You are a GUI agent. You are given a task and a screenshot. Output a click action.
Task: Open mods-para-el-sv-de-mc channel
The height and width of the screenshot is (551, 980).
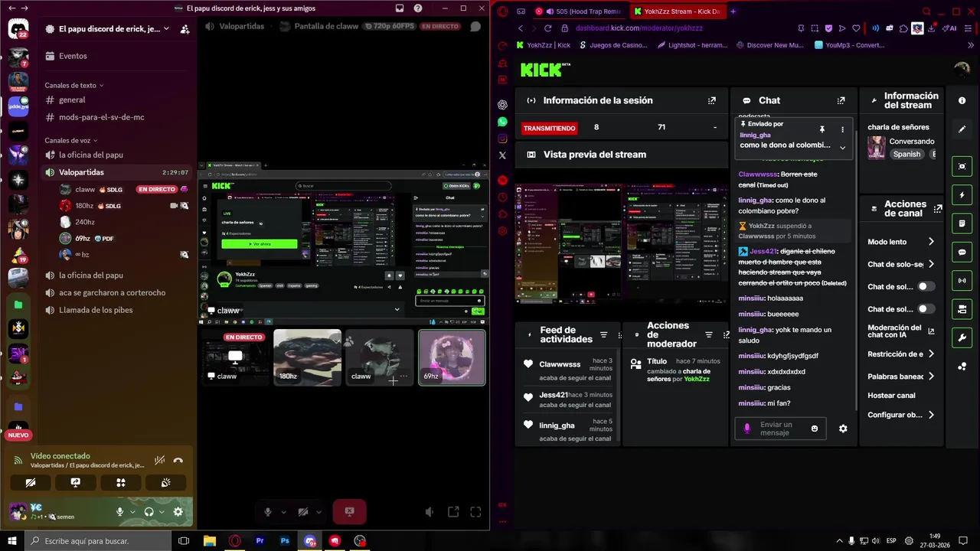click(100, 117)
